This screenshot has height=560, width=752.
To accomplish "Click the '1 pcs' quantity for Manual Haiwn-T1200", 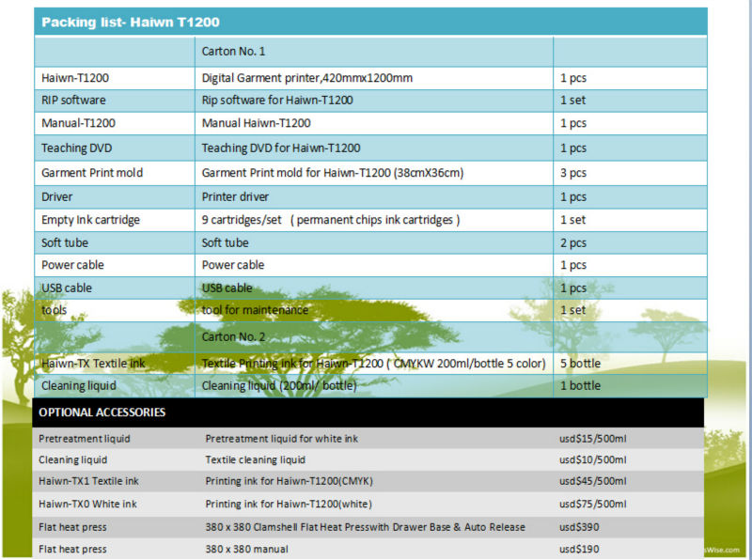I will [573, 123].
